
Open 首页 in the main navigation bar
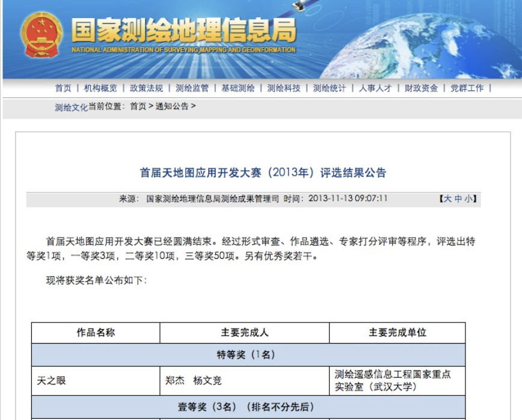tap(63, 88)
